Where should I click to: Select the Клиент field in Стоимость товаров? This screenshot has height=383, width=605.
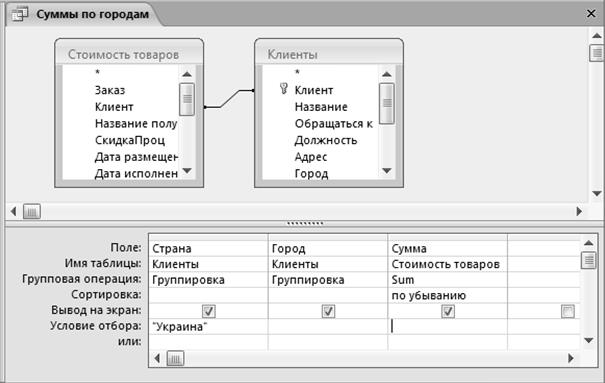pyautogui.click(x=114, y=107)
